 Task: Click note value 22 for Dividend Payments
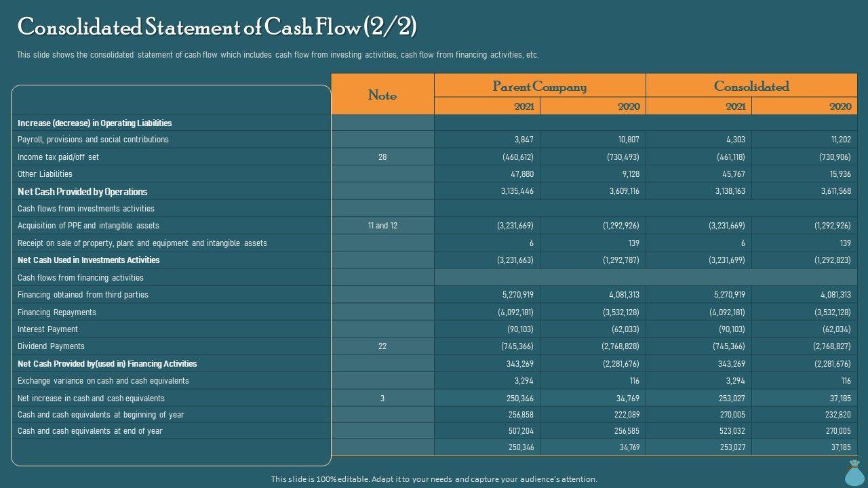point(382,346)
